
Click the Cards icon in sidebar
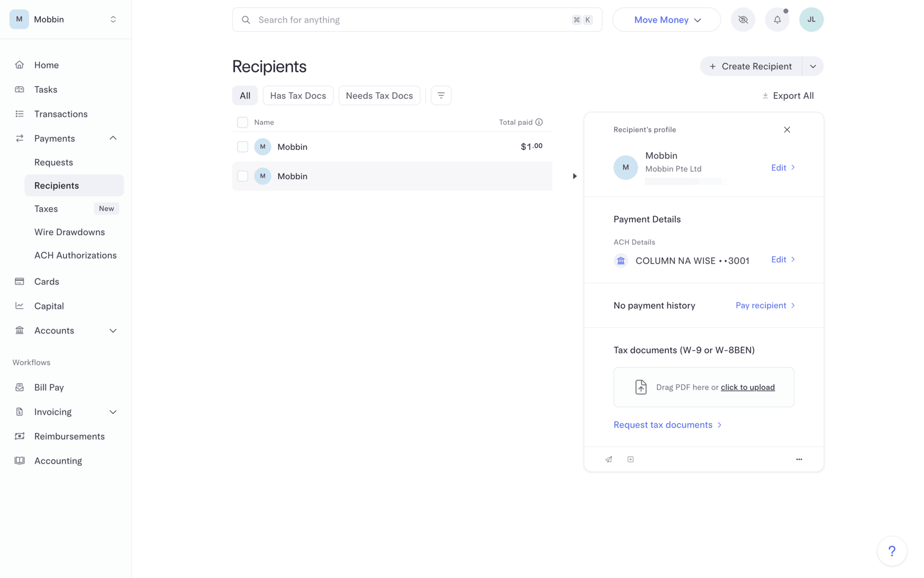coord(19,282)
